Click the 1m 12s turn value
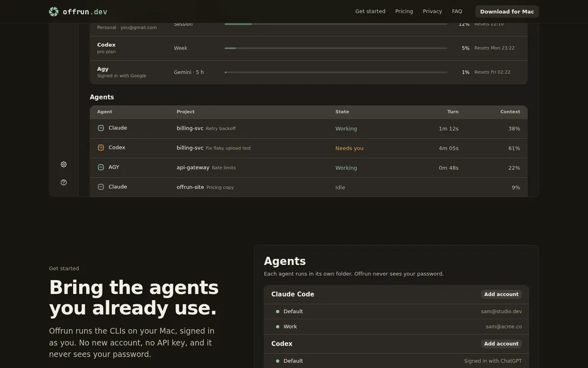This screenshot has height=368, width=588. [449, 129]
